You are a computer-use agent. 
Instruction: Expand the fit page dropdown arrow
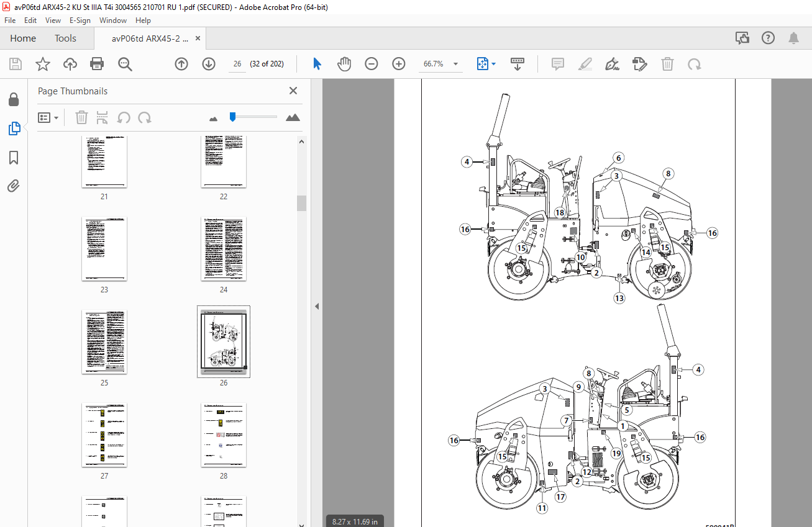tap(494, 64)
